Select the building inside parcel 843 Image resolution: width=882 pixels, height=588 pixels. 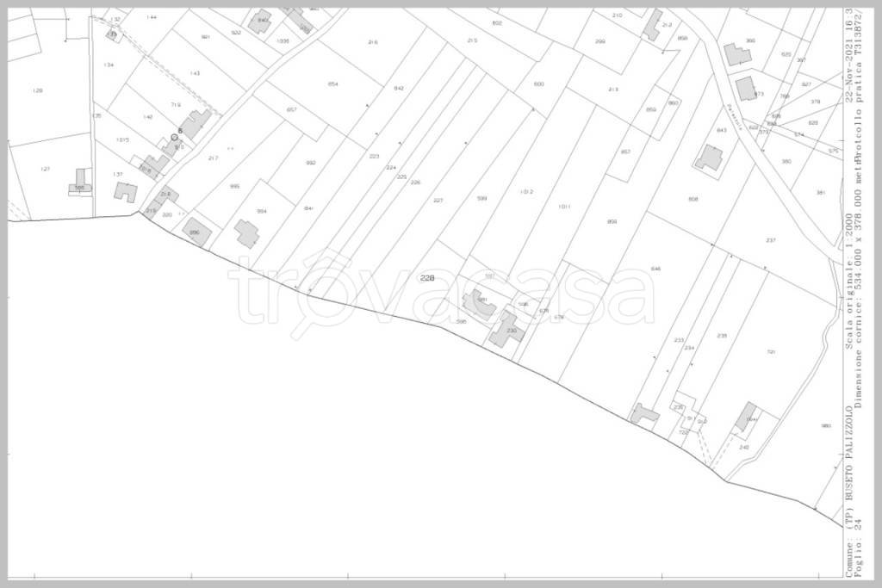[x=710, y=158]
